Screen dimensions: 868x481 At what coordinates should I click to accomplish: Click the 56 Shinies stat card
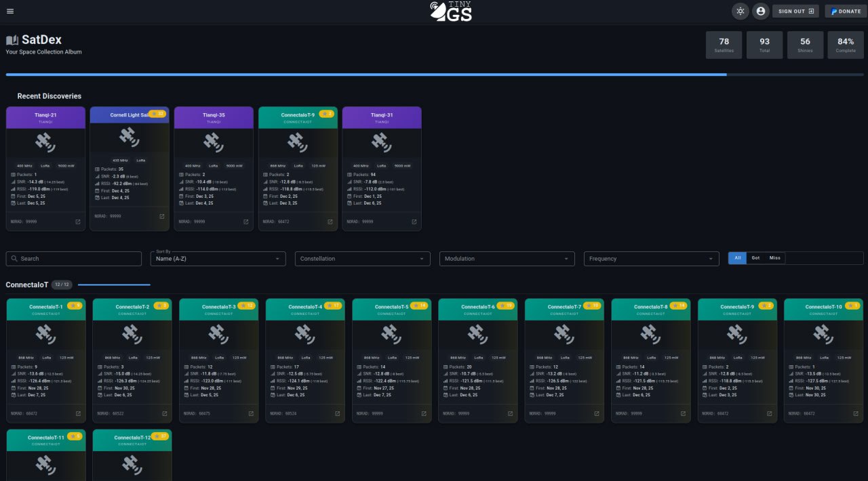[x=805, y=45]
